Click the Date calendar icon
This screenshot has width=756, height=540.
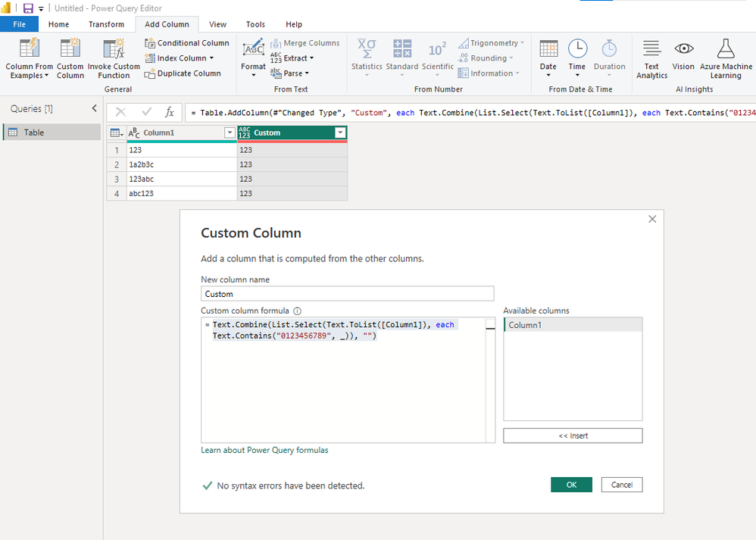click(548, 48)
